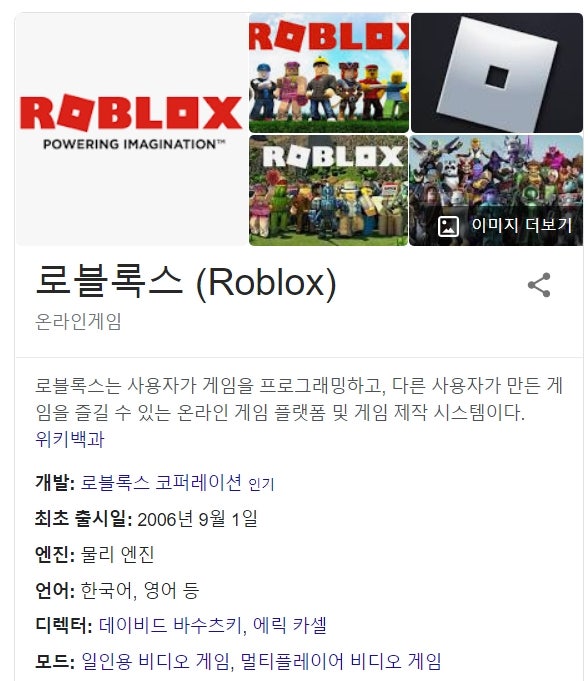Open the 일인용 비디오 게임 mode link
Screen dimensions: 588x681
click(x=155, y=661)
